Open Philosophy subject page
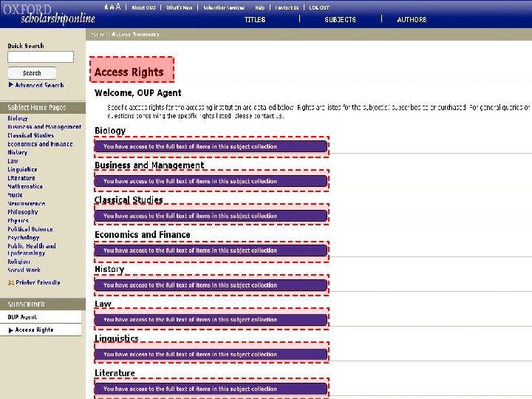This screenshot has width=532, height=399. coord(23,212)
